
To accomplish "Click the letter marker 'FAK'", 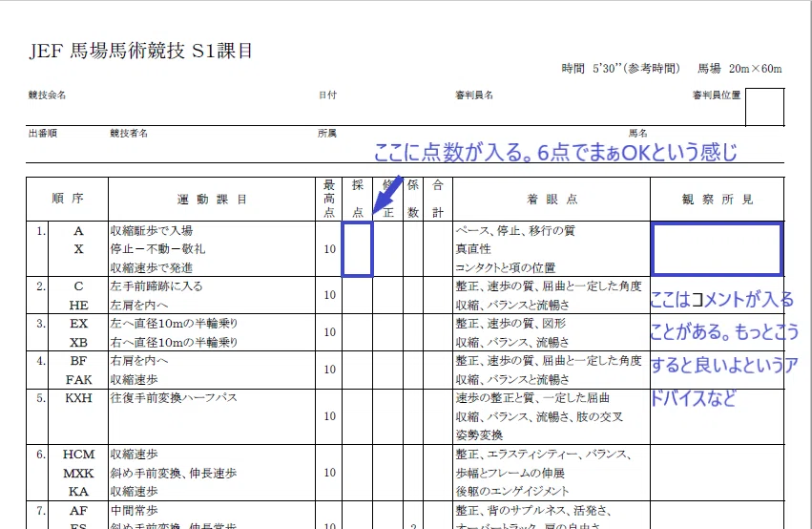I will click(x=78, y=380).
